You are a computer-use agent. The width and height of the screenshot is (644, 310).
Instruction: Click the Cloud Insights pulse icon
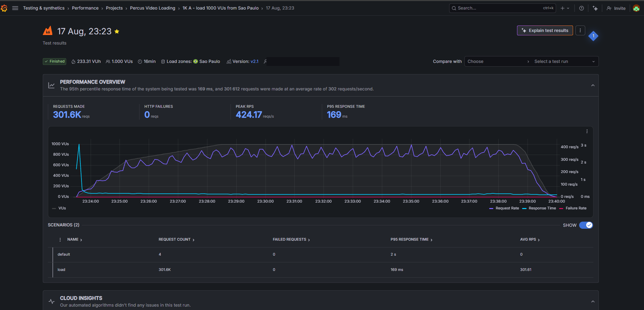point(52,302)
